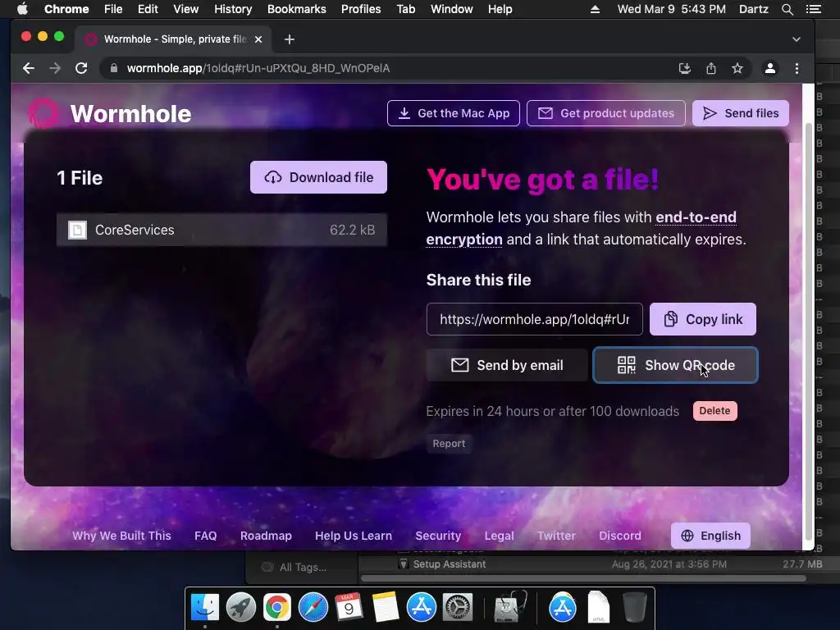The width and height of the screenshot is (840, 630).
Task: Open the Security footer link
Action: coord(438,536)
